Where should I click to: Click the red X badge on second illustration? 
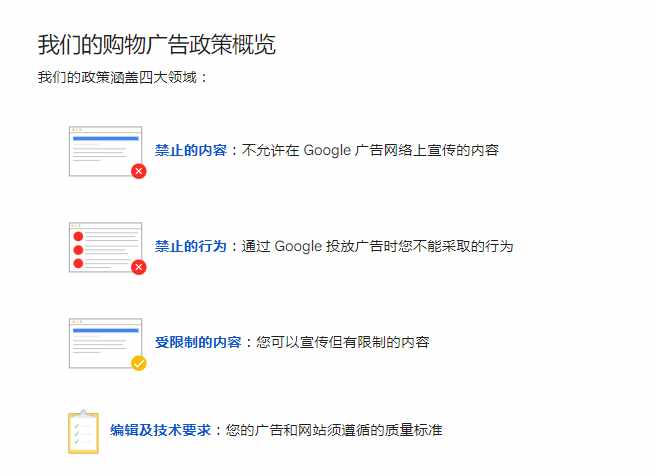tap(139, 267)
